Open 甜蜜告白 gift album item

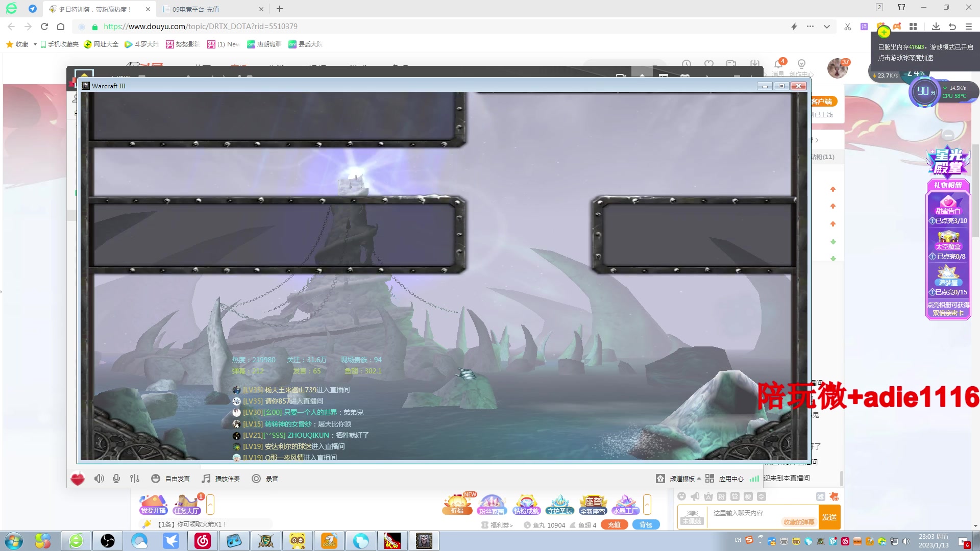[x=948, y=209]
